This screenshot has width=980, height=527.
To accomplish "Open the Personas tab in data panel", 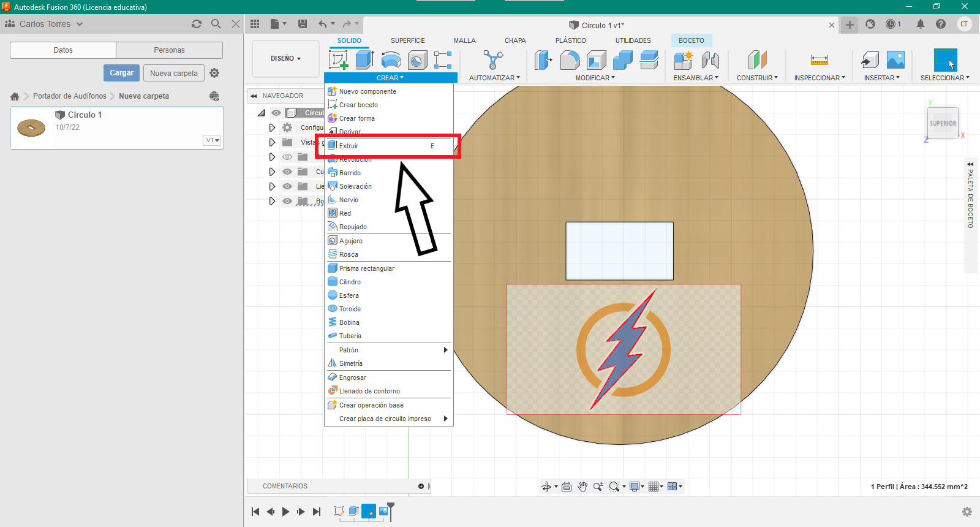I will [169, 50].
